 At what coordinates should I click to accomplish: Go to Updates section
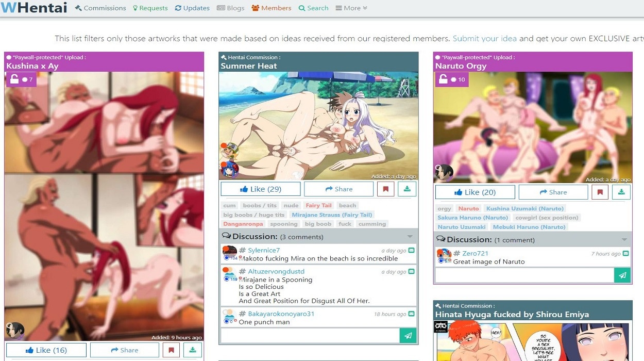coord(192,8)
